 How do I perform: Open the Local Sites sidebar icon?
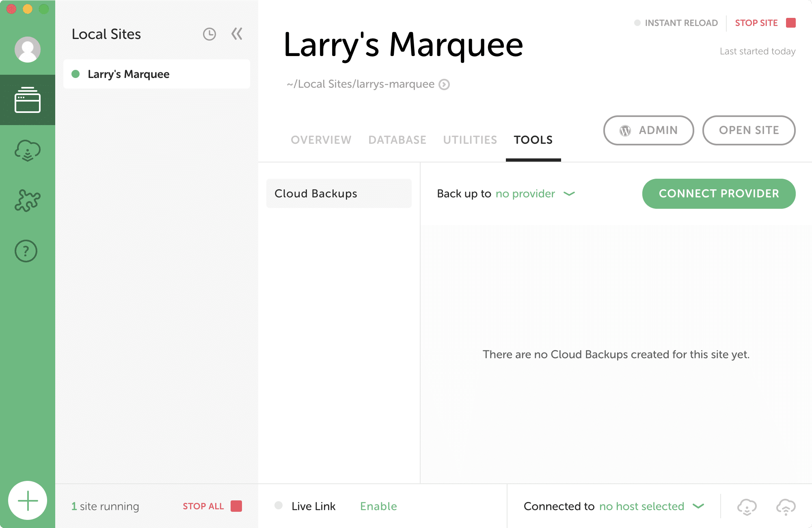28,100
